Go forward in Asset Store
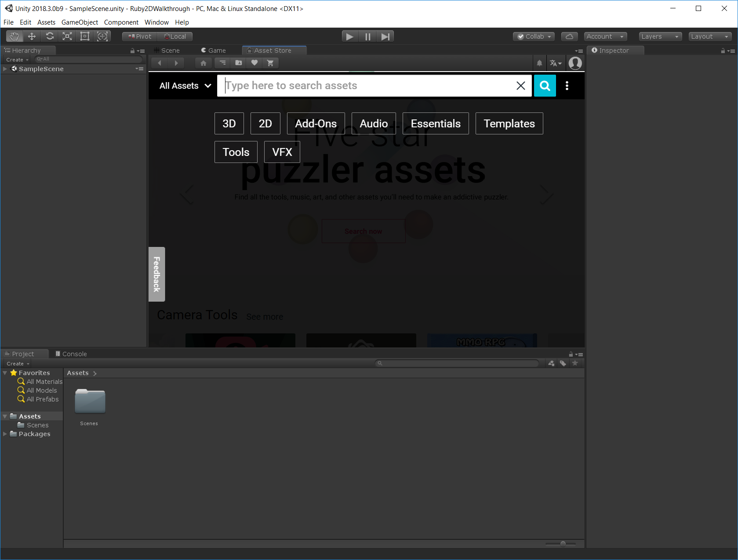The width and height of the screenshot is (738, 560). coord(176,63)
